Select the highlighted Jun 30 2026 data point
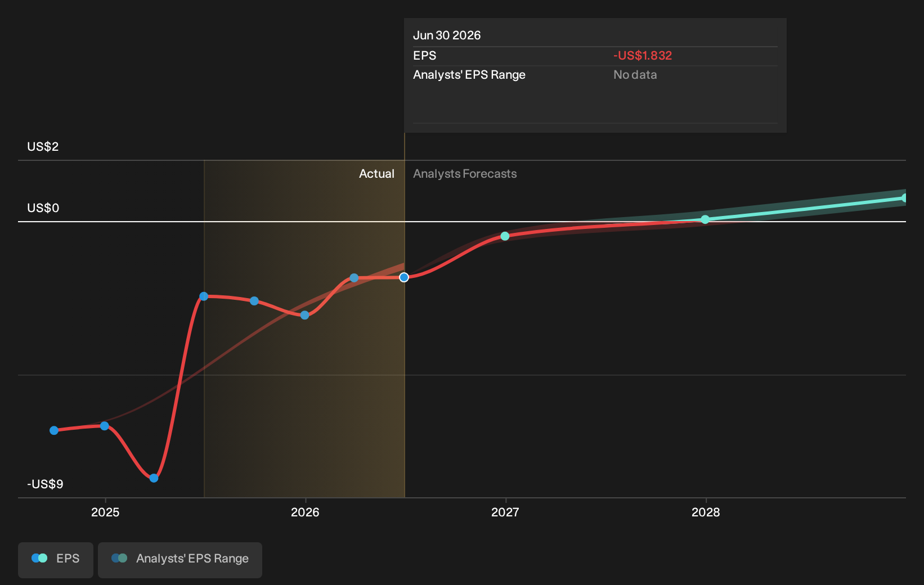The image size is (924, 585). (x=404, y=277)
